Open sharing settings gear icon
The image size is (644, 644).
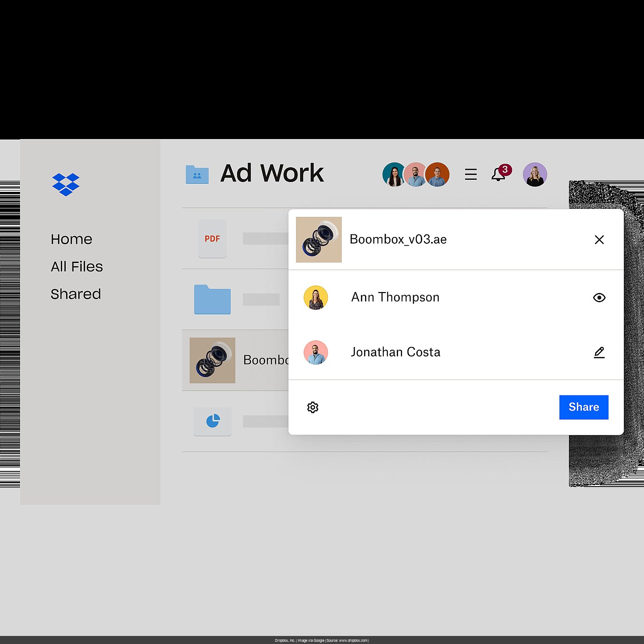[x=313, y=407]
